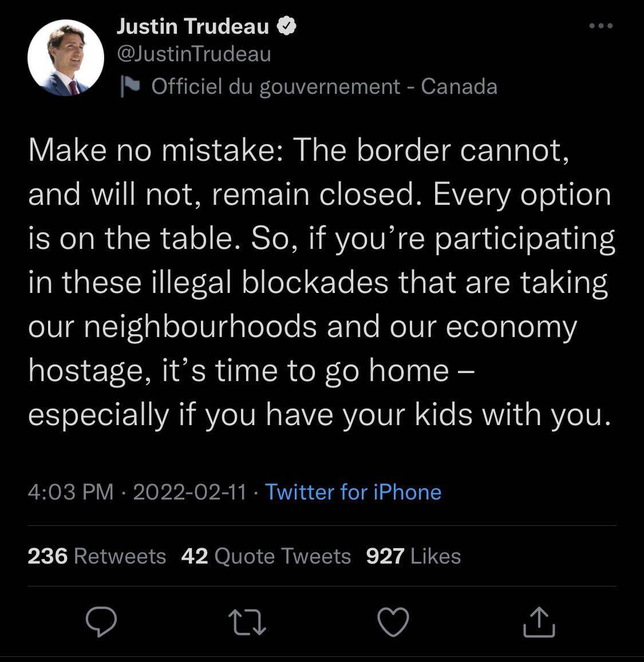View the 236 Retweets list
The image size is (644, 662).
97,556
